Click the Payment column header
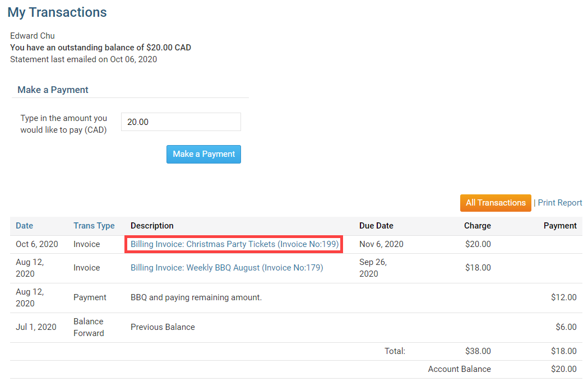Screen dimensions: 588x382 [559, 226]
